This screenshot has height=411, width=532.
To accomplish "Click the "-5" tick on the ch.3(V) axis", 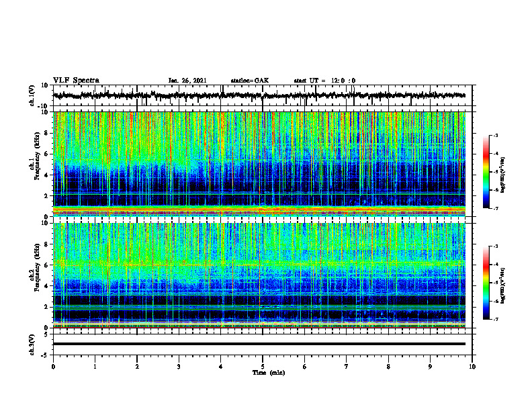I will coord(46,355).
